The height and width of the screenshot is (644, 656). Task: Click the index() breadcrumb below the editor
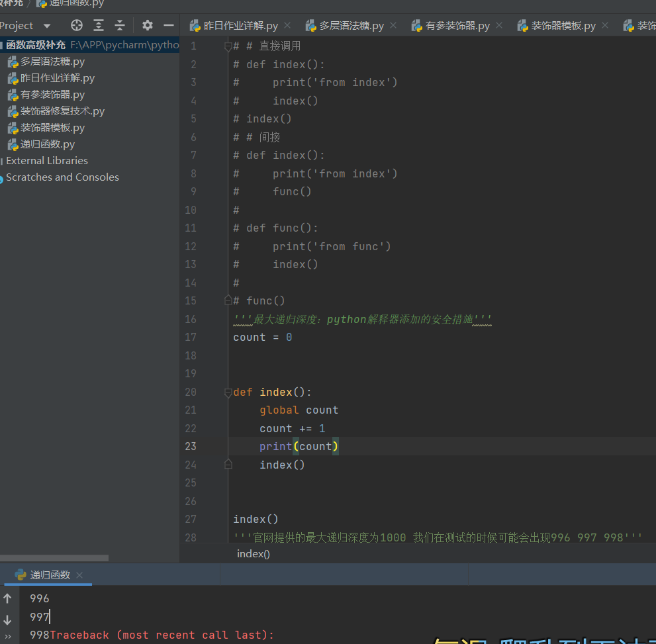[x=254, y=554]
